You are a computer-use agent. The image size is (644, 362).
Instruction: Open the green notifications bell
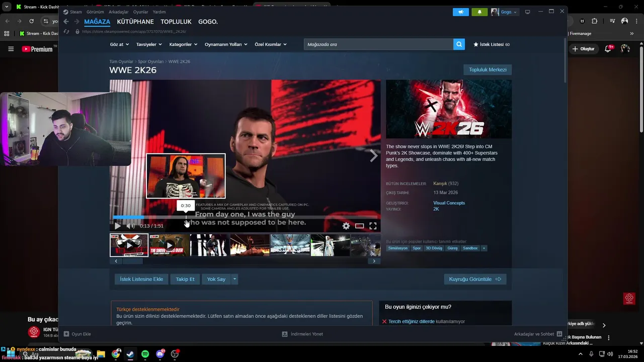(479, 12)
